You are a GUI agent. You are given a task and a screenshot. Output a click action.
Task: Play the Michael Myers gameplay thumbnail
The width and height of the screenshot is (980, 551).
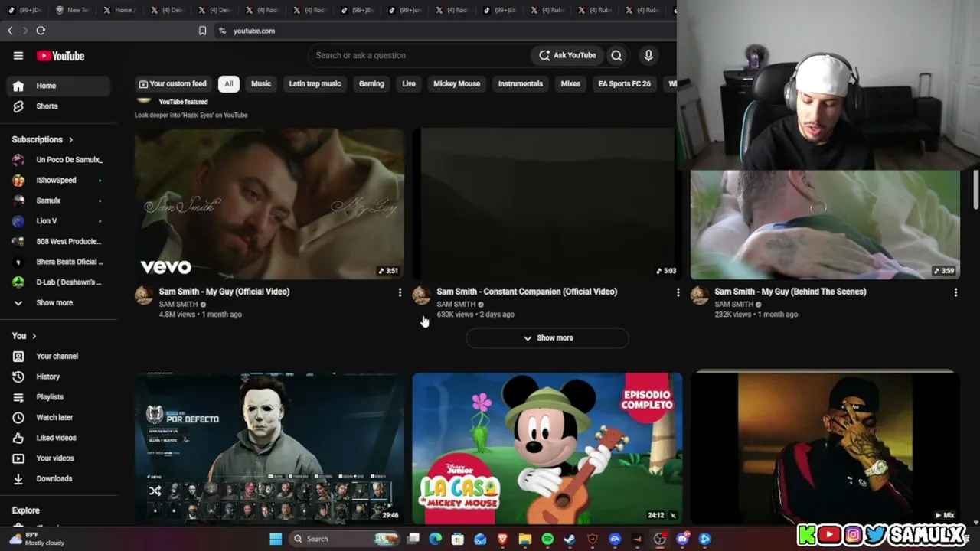click(269, 448)
